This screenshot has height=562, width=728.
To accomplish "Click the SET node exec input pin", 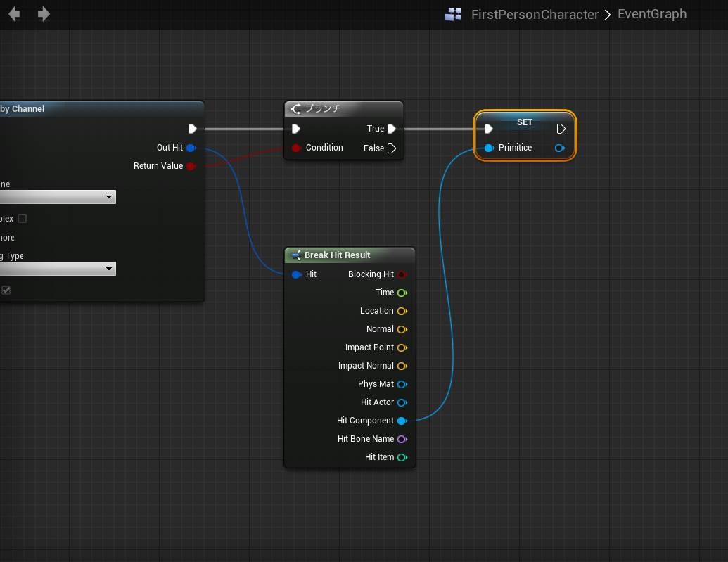I will (488, 129).
